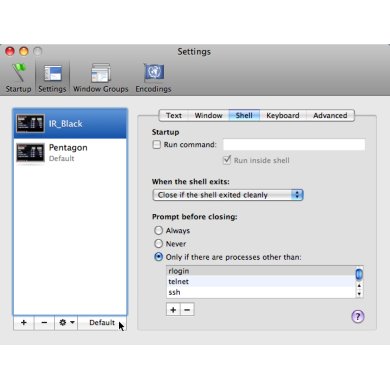The height and width of the screenshot is (390, 390).
Task: Open the Startup preferences pane
Action: [x=18, y=78]
